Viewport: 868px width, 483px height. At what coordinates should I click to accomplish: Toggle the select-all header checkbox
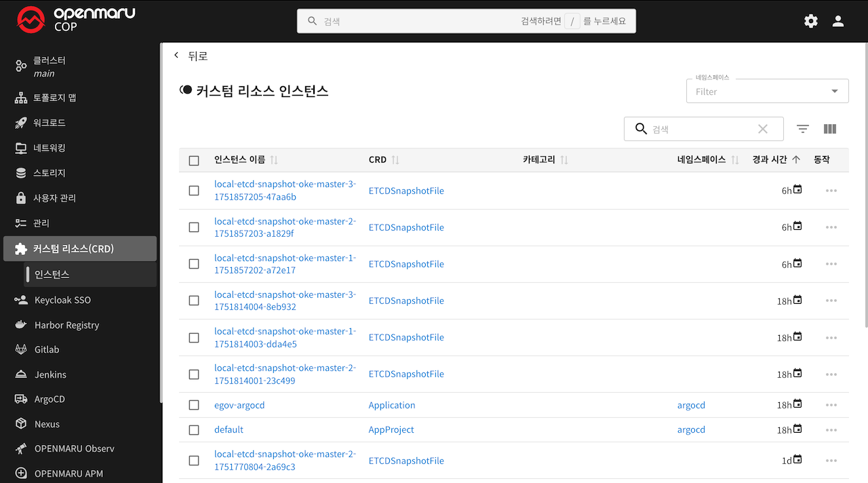click(194, 160)
